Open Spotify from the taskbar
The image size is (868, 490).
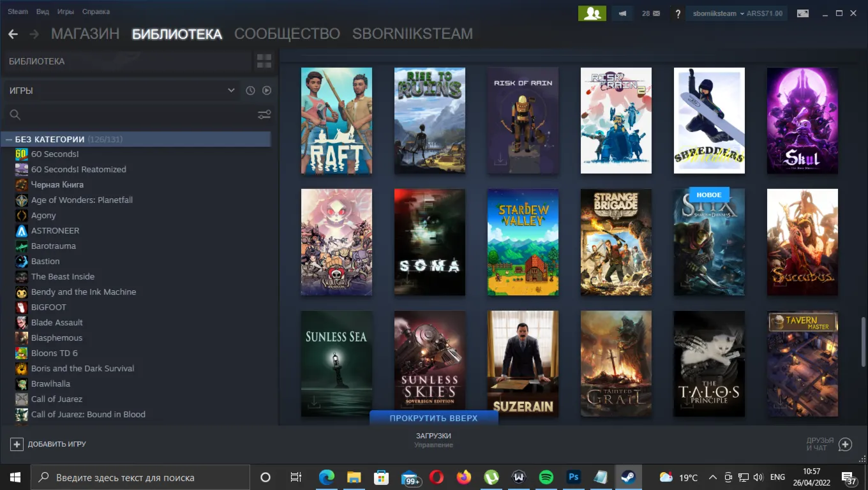point(546,477)
